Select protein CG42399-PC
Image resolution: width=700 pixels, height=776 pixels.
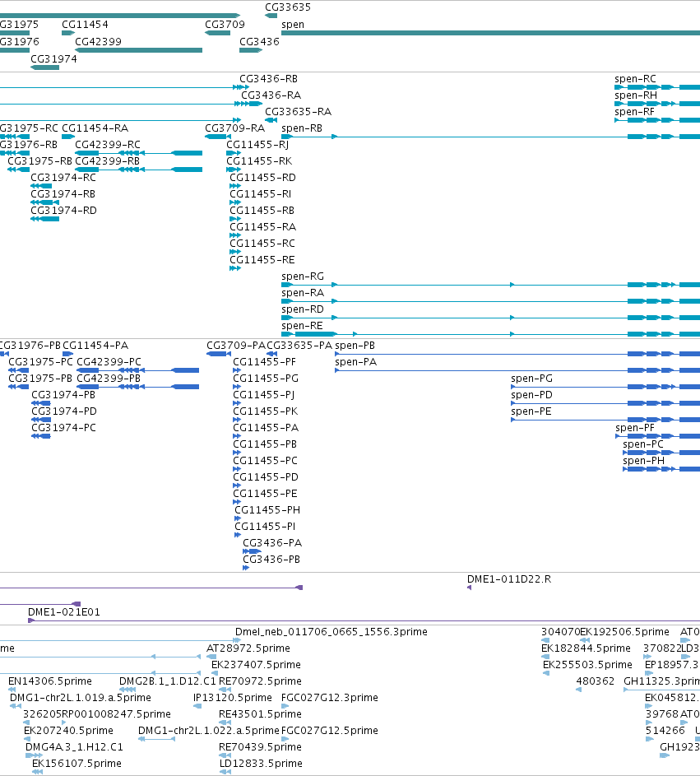(109, 362)
